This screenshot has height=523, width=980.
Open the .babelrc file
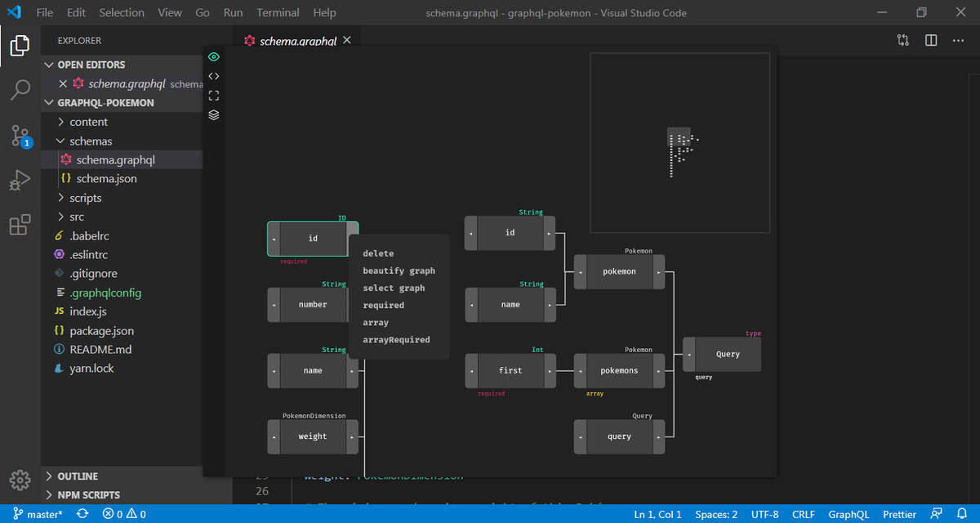[122, 235]
